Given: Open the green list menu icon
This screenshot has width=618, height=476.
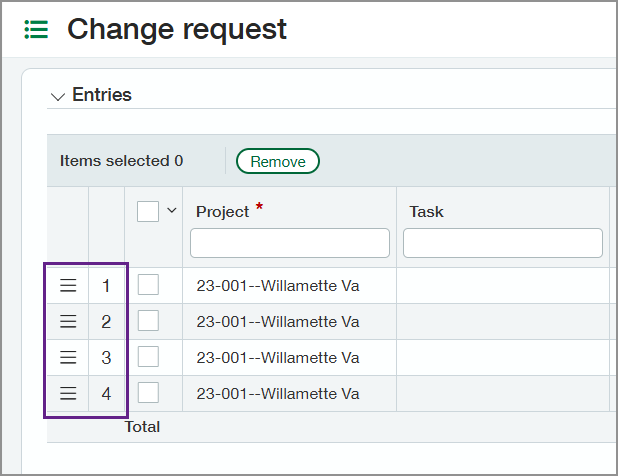Looking at the screenshot, I should tap(36, 30).
